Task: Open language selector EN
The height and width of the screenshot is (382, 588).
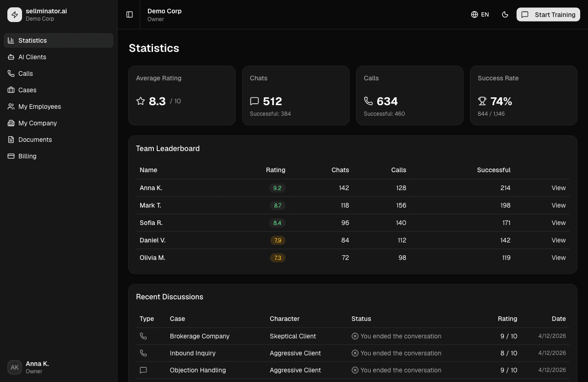Action: [x=480, y=15]
